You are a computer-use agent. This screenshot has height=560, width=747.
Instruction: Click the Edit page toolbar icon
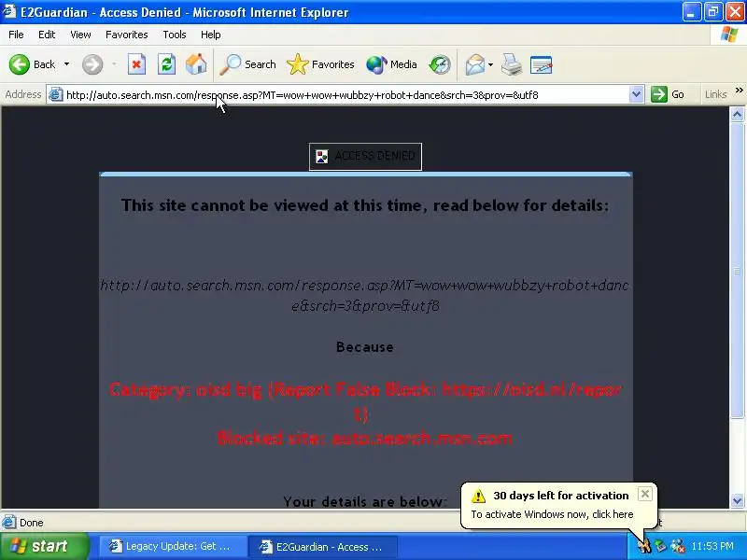[542, 64]
